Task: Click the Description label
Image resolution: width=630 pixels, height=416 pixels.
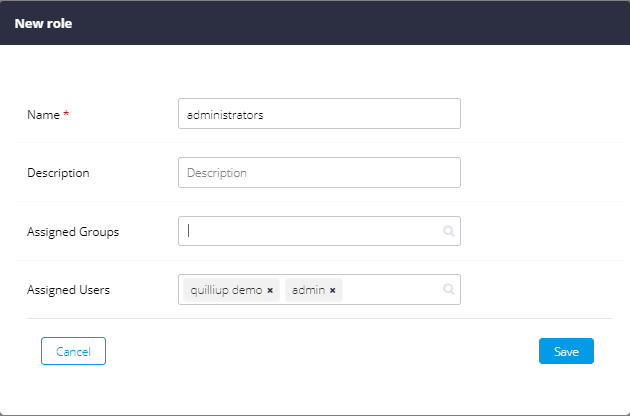Action: coord(58,173)
